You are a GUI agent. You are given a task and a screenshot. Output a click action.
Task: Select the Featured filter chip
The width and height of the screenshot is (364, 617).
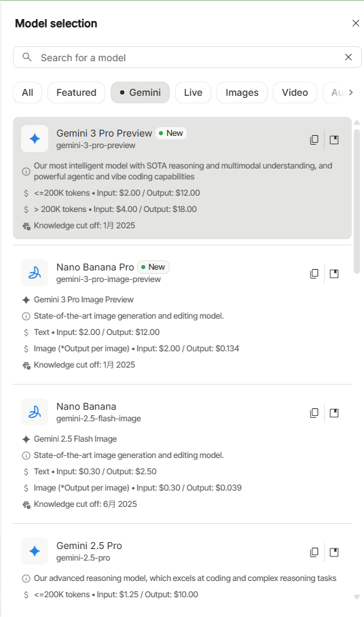coord(76,92)
